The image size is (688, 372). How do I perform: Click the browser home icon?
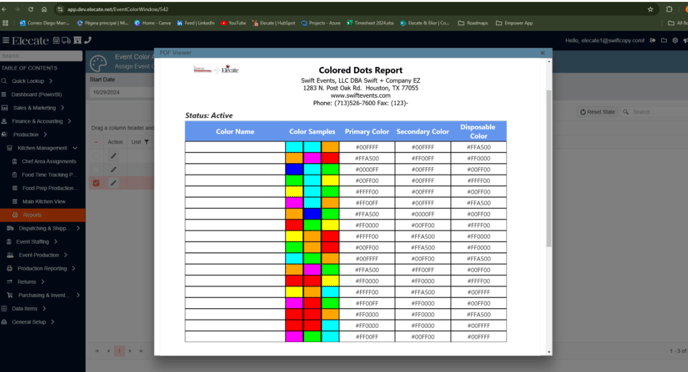coord(44,9)
